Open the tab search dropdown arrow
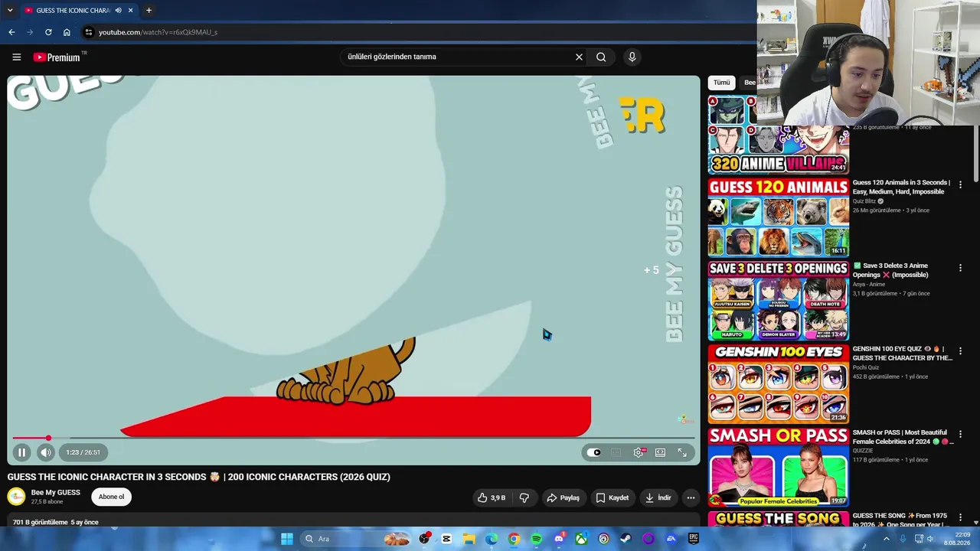This screenshot has height=551, width=980. pyautogui.click(x=10, y=10)
